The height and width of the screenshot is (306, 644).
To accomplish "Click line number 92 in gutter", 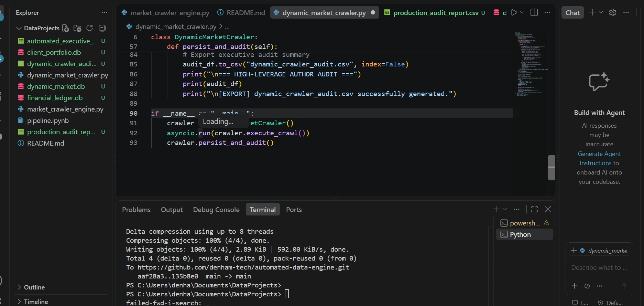I will point(133,133).
